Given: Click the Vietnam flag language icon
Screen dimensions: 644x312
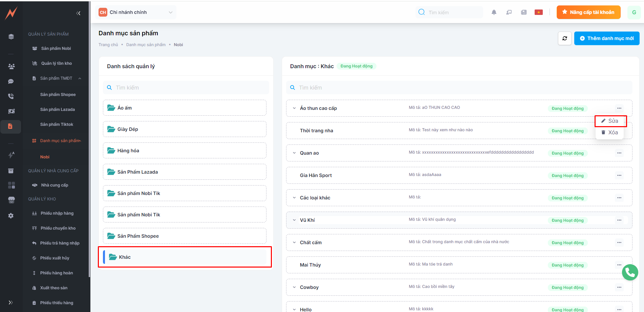Looking at the screenshot, I should tap(539, 12).
